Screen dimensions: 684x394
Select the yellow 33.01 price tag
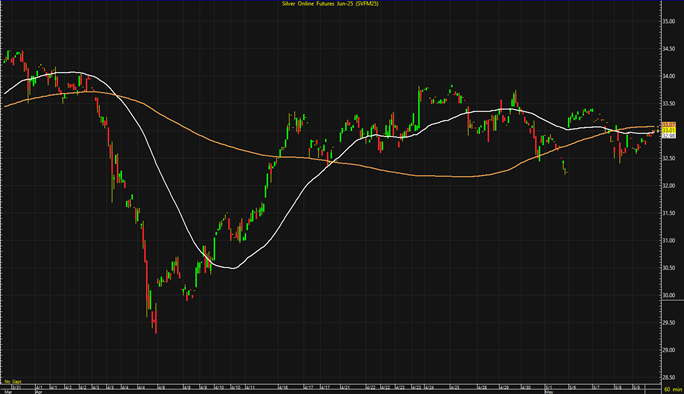coord(669,130)
